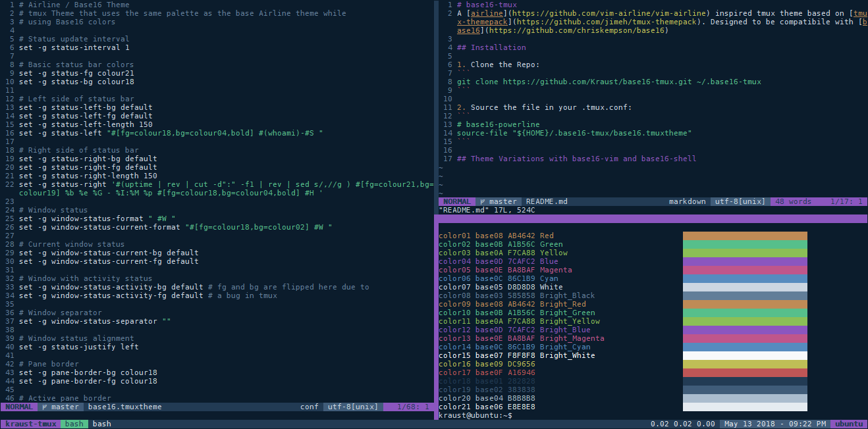Click the NORMAL mode indicator for base16.tmuxtheme
The height and width of the screenshot is (429, 868).
(x=18, y=407)
